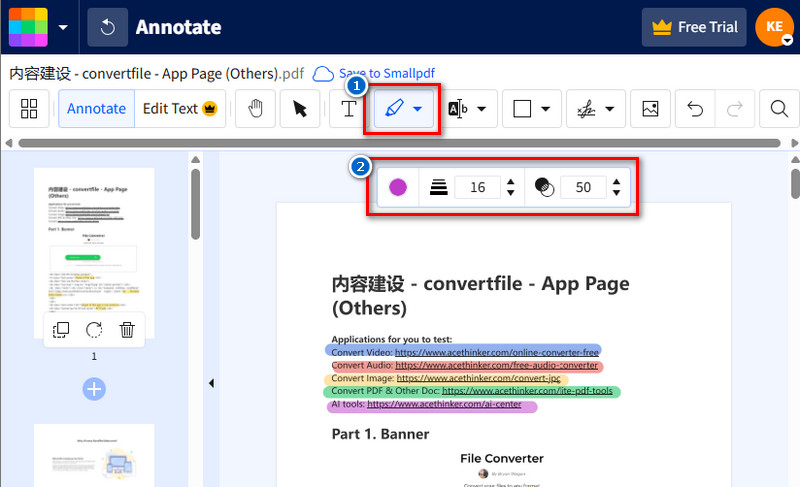800x487 pixels.
Task: Click the horizontal toolbar scrollbar
Action: (x=399, y=143)
